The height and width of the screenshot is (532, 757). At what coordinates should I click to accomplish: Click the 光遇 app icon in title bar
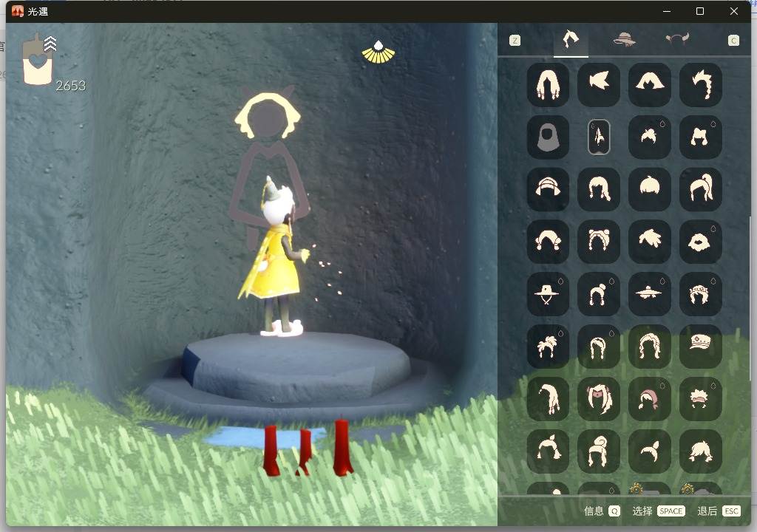coord(18,11)
